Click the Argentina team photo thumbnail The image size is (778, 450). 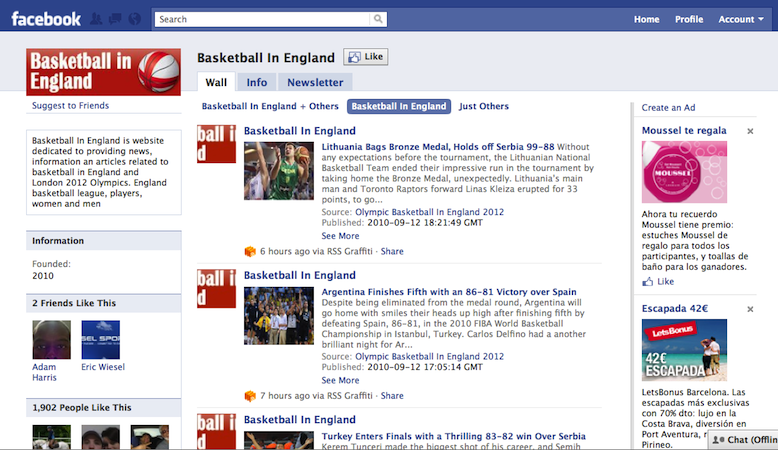[x=279, y=316]
